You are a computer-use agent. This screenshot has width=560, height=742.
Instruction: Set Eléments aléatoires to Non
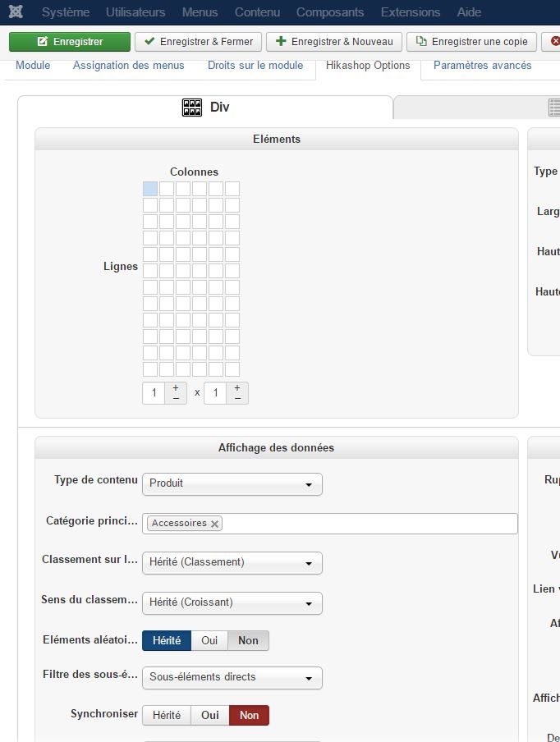[x=248, y=641]
